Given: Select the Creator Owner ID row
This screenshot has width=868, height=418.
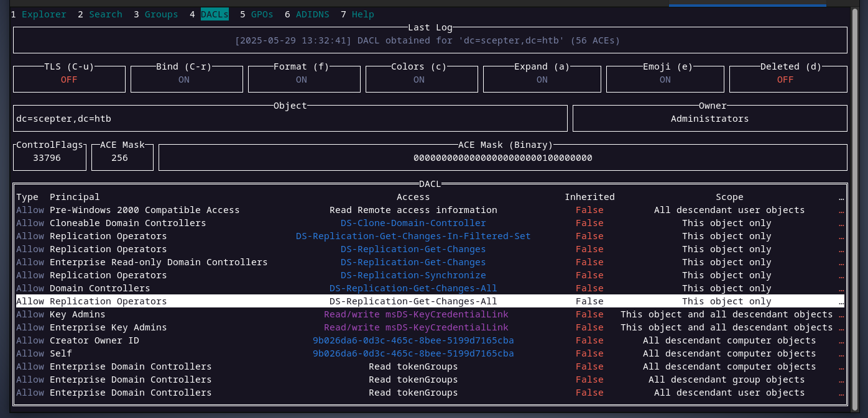Looking at the screenshot, I should (94, 340).
